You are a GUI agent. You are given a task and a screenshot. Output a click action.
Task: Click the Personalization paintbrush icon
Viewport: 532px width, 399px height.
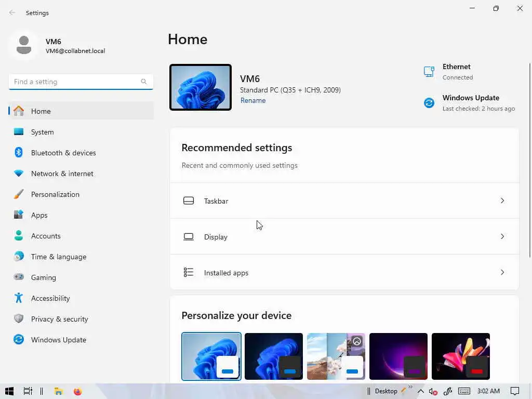[x=19, y=194]
